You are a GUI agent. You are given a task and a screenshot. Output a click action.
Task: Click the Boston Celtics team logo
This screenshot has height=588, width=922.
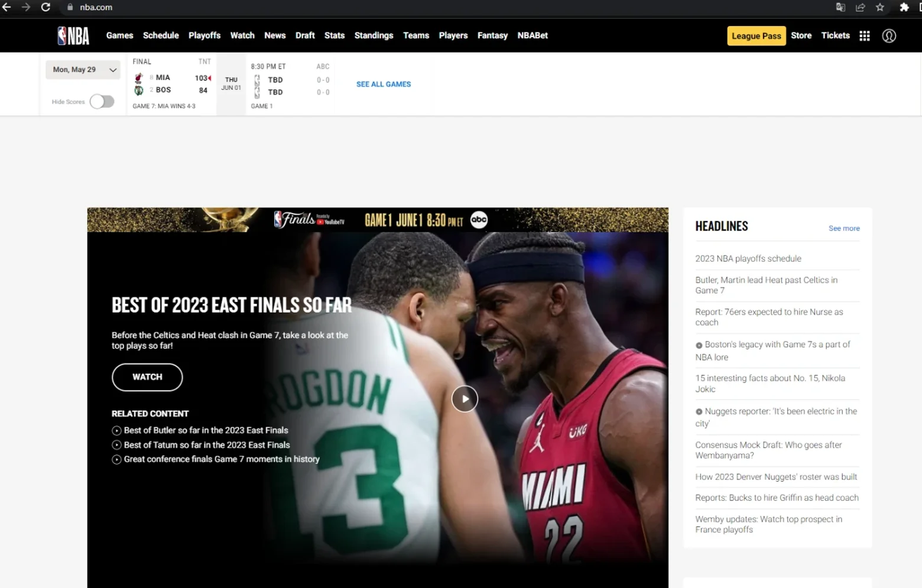[x=139, y=90]
